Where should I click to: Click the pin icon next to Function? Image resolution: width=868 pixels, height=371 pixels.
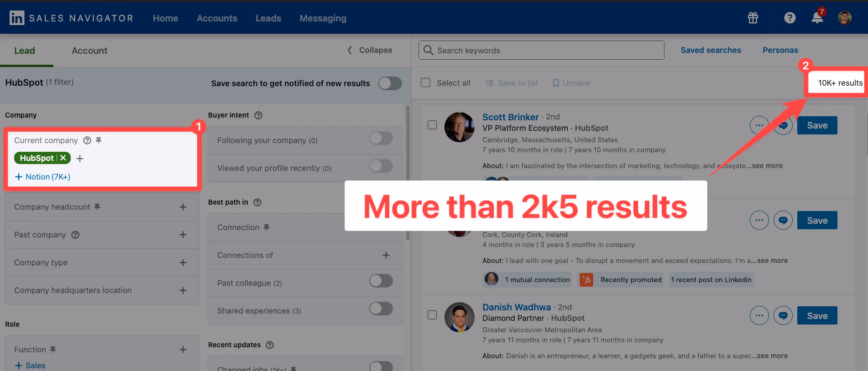(x=53, y=350)
